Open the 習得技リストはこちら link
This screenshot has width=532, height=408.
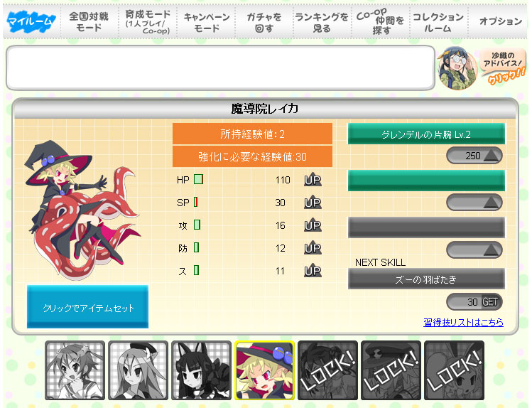(463, 322)
